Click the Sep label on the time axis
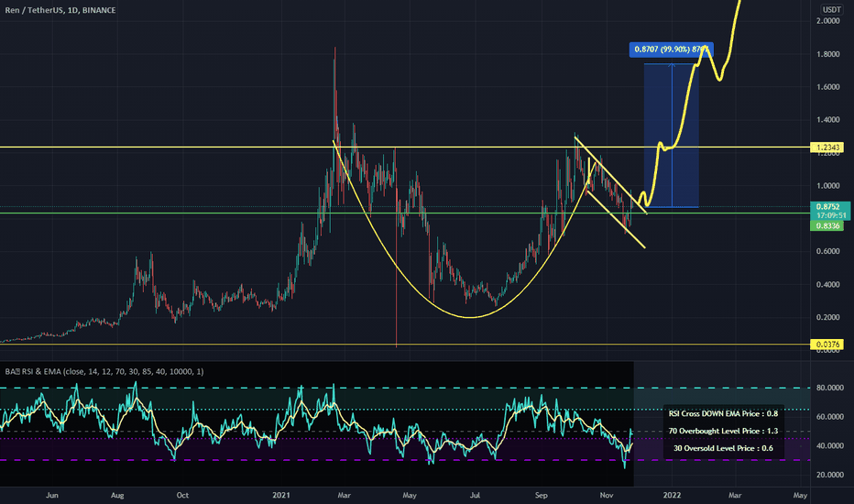854x504 pixels. (541, 495)
